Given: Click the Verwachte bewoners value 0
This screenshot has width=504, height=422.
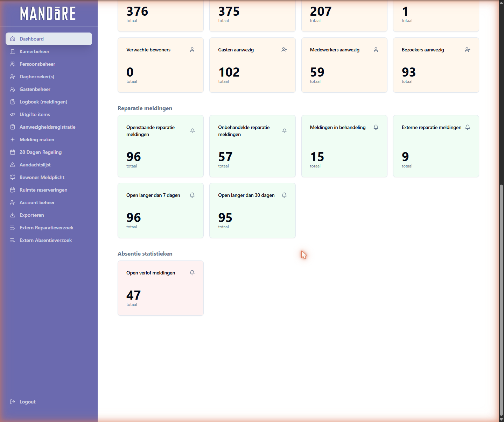Looking at the screenshot, I should click(x=130, y=72).
